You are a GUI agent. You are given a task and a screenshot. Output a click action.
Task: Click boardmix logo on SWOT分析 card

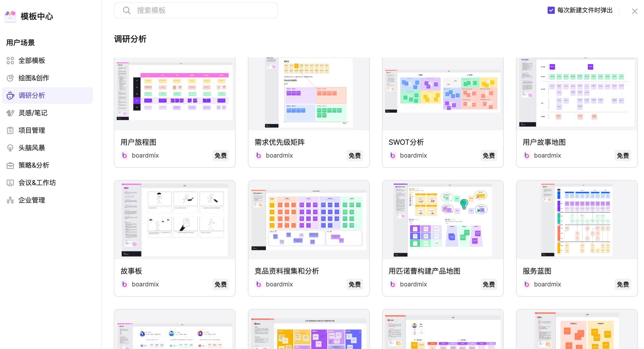click(x=393, y=156)
